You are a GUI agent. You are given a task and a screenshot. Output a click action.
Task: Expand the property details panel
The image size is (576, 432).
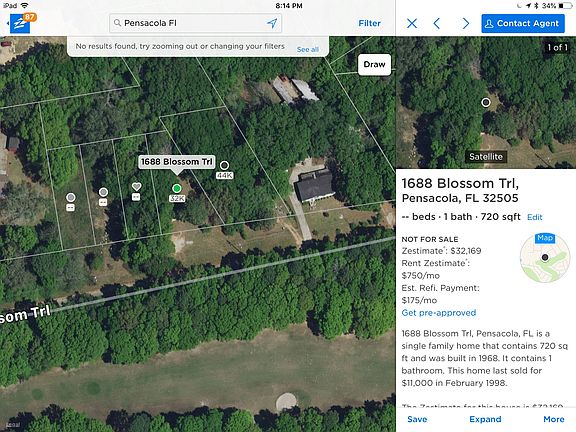pyautogui.click(x=485, y=419)
